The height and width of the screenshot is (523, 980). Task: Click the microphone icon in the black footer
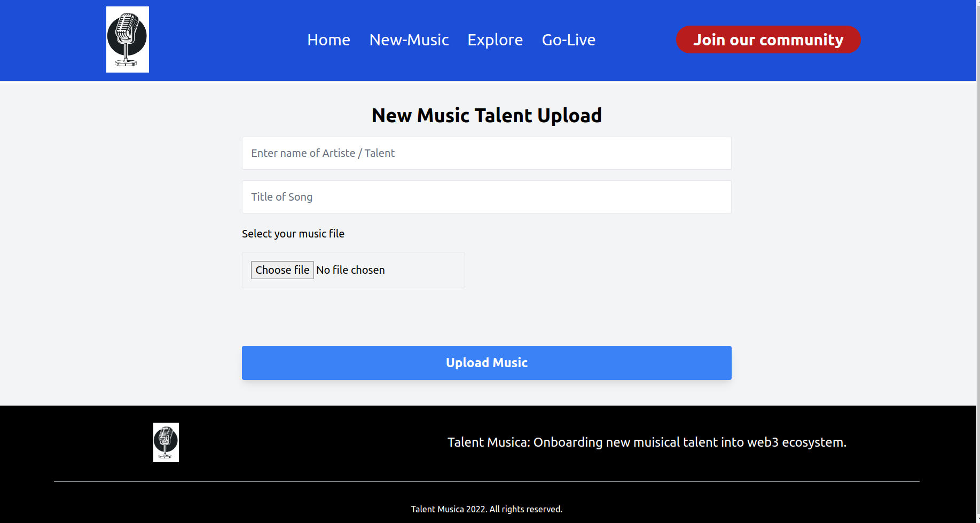click(166, 442)
